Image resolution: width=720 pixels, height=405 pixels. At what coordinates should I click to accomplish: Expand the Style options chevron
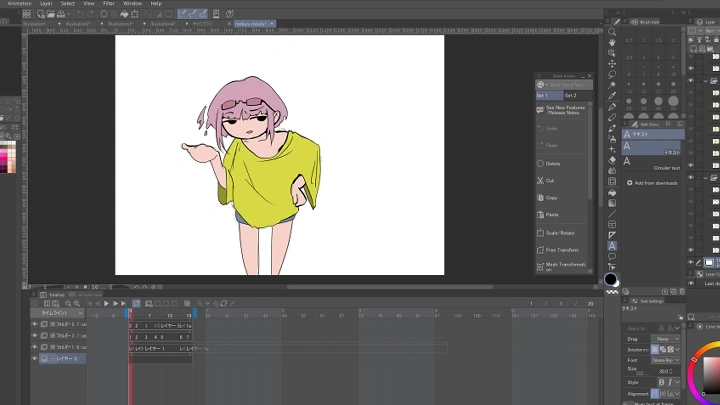pyautogui.click(x=677, y=382)
